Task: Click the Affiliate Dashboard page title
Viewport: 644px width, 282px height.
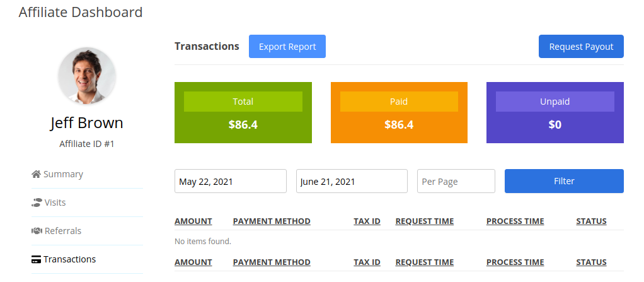Action: coord(81,12)
